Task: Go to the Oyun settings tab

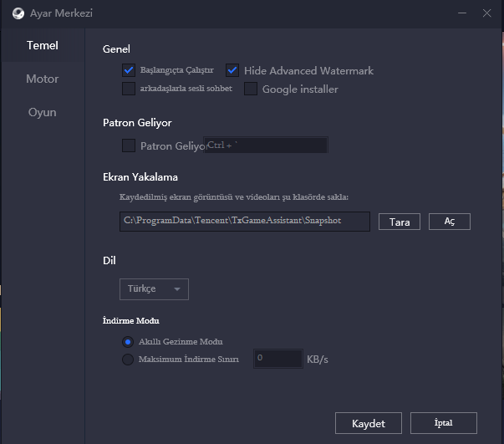Action: 42,112
